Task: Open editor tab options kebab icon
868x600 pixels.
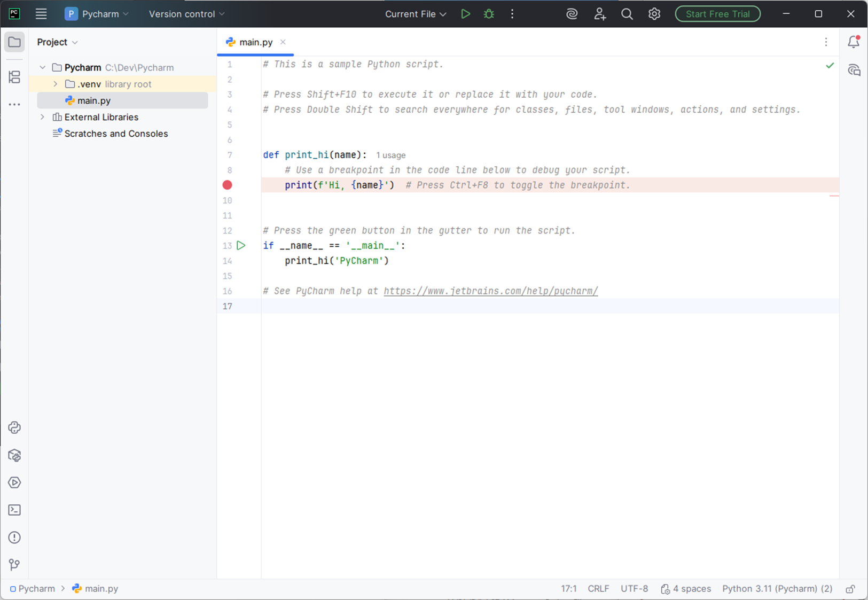Action: click(x=826, y=42)
